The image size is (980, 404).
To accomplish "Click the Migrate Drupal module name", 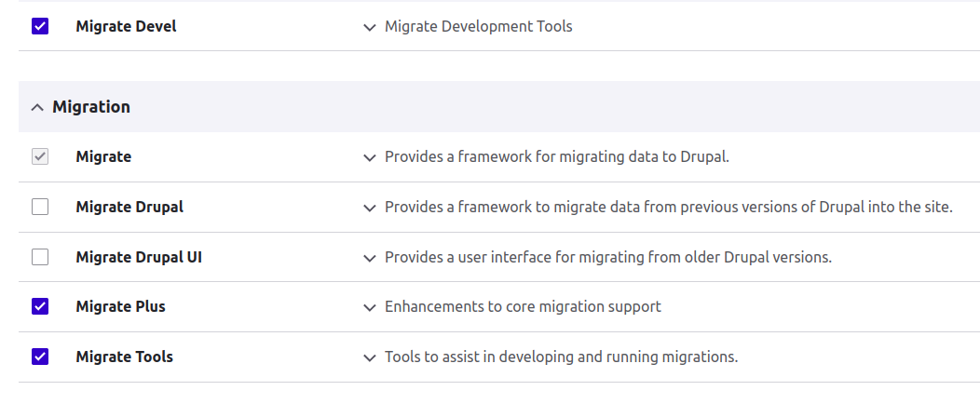I will 130,207.
